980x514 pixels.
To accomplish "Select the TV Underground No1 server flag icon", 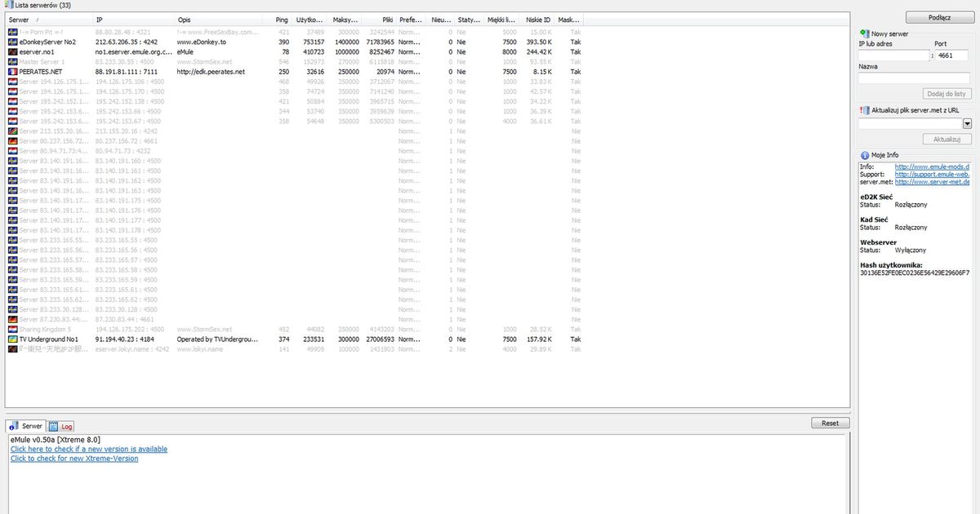I will click(x=11, y=339).
